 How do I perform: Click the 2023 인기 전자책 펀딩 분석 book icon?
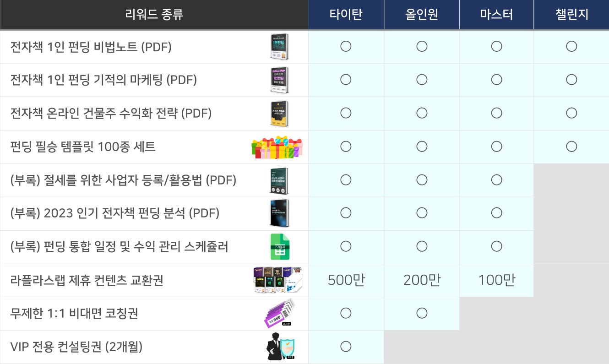[279, 213]
